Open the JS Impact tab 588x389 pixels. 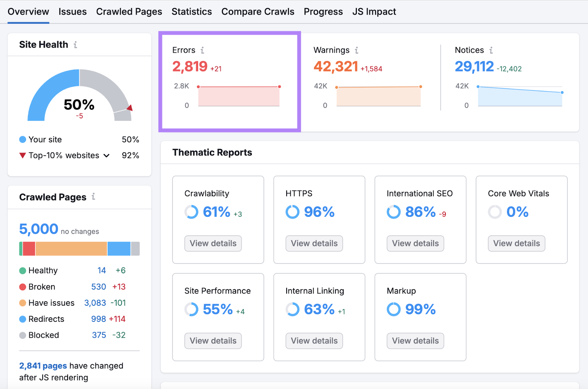coord(374,12)
